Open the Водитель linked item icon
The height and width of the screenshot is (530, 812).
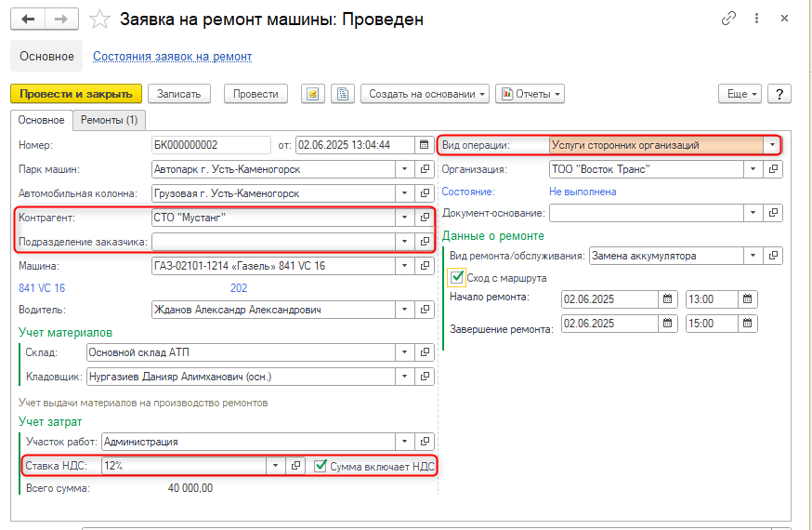(x=425, y=310)
